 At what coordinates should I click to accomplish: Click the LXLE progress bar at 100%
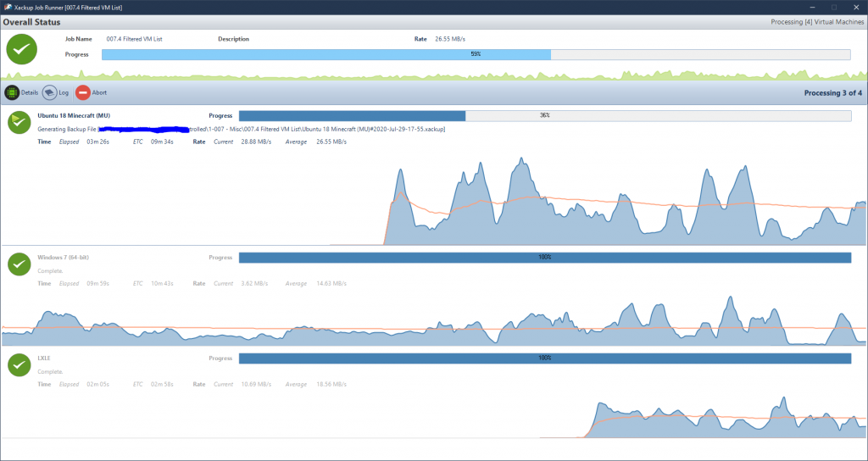545,358
